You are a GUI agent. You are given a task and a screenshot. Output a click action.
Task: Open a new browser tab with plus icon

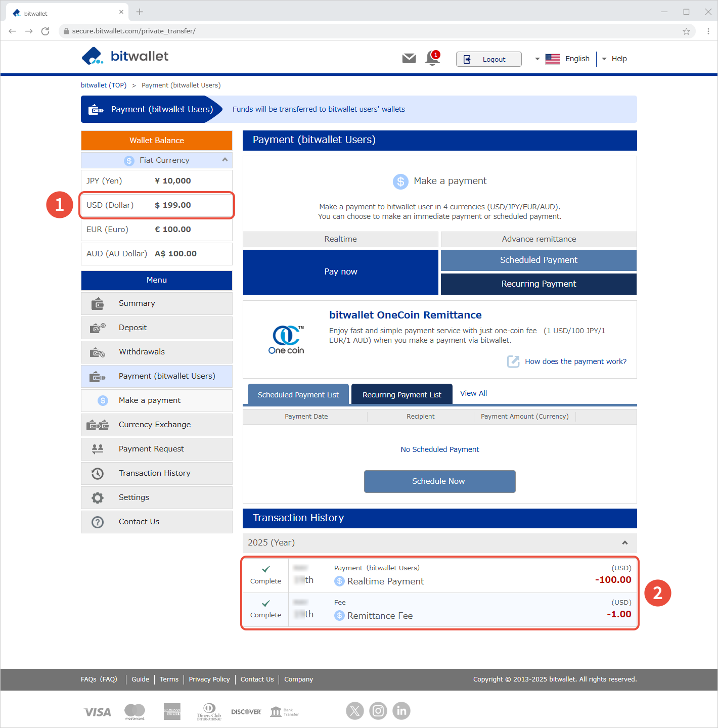(140, 12)
